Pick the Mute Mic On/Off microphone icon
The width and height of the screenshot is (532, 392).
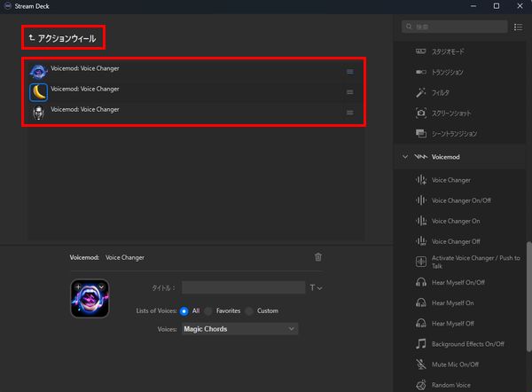[420, 365]
